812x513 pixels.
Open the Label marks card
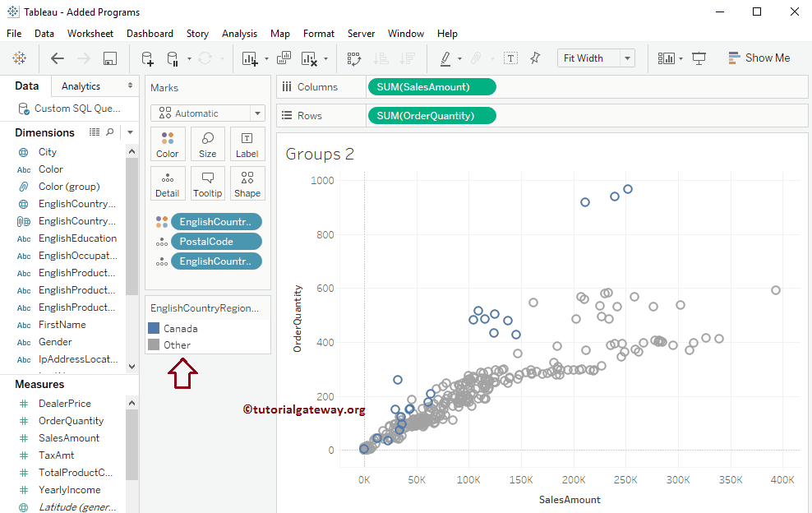(247, 145)
